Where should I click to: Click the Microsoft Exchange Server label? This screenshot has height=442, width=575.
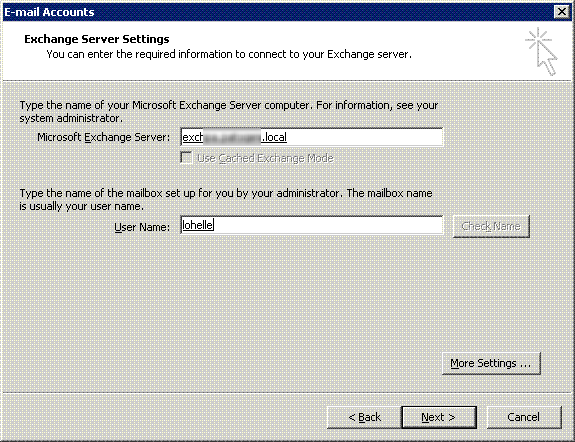point(104,137)
